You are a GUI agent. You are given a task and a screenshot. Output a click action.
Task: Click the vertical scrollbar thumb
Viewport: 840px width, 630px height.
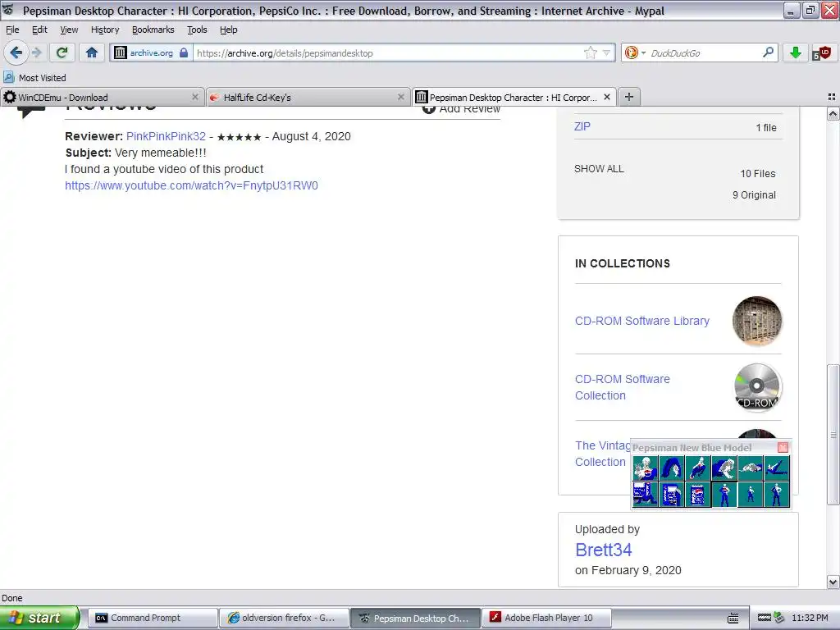[833, 434]
